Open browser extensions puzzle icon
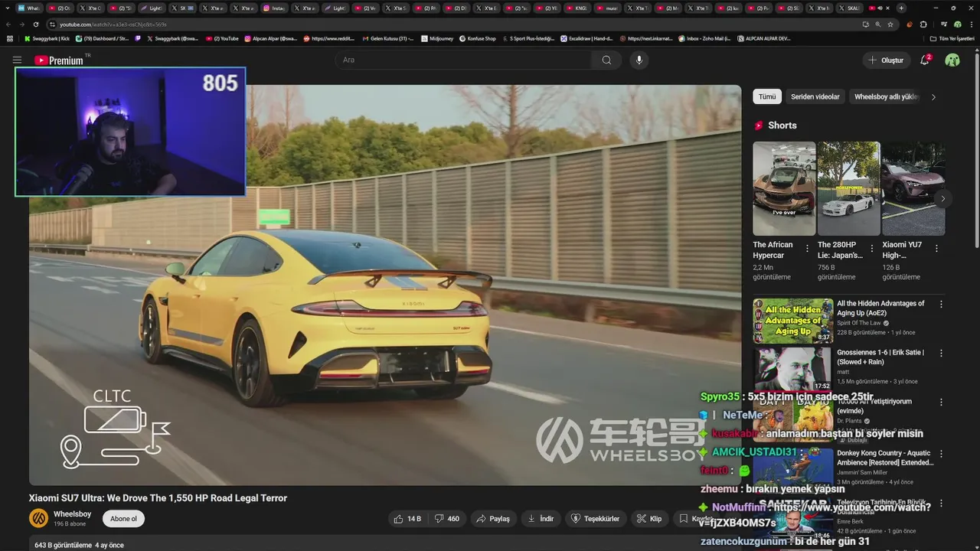 point(923,24)
